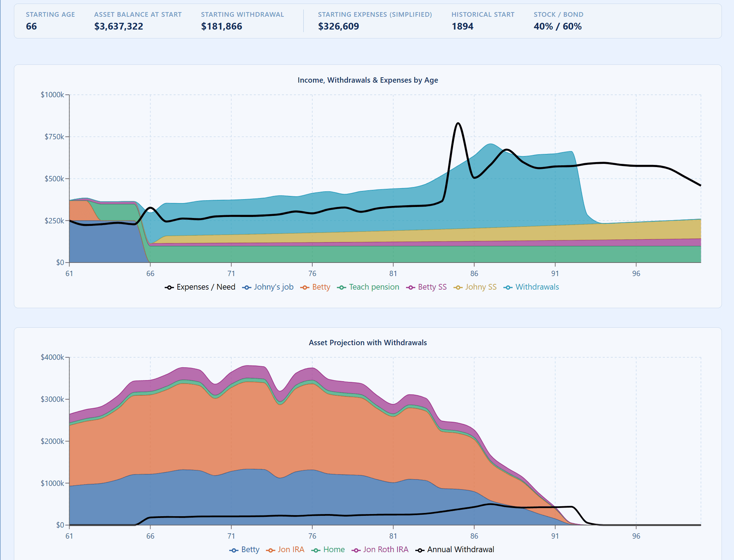Screen dimensions: 734x560
Task: Hide Annual Withdrawal line via legend
Action: click(x=461, y=550)
